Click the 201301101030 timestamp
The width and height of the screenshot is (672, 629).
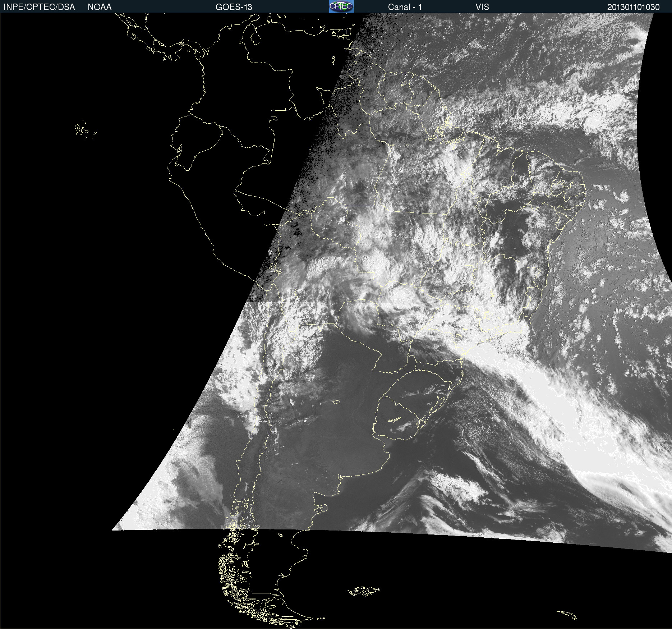[634, 7]
